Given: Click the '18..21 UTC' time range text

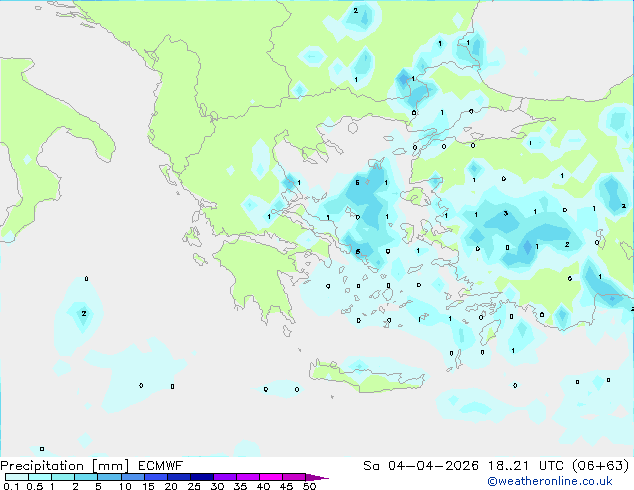Looking at the screenshot, I should [x=528, y=466].
